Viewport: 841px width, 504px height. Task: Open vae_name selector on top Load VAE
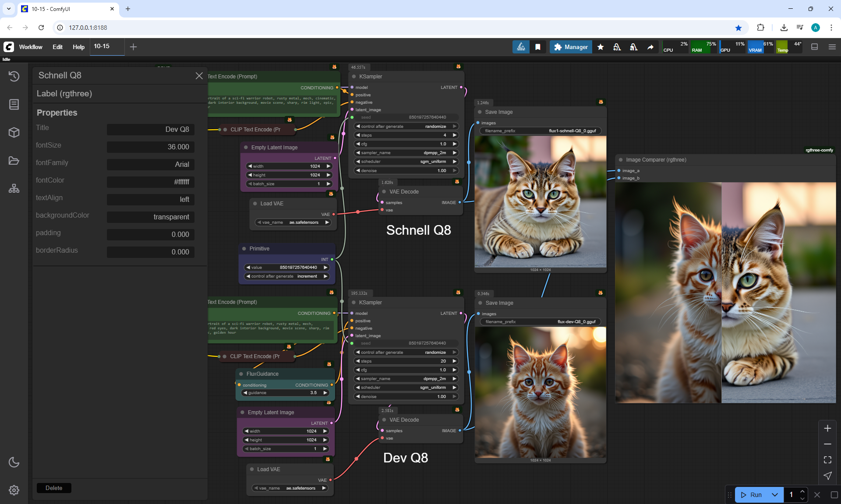(x=293, y=222)
